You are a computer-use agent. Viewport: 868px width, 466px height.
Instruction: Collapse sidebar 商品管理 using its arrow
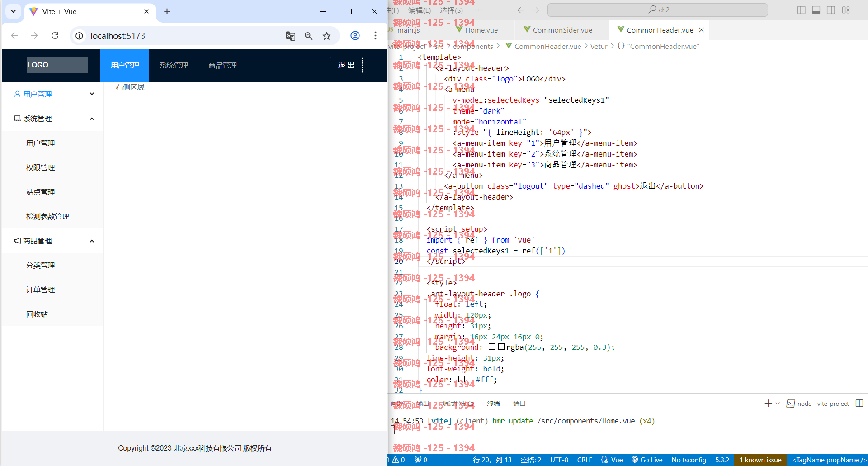92,241
